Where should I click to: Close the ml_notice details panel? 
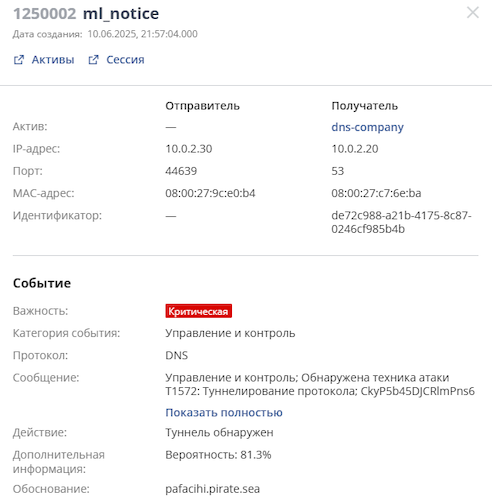click(473, 13)
